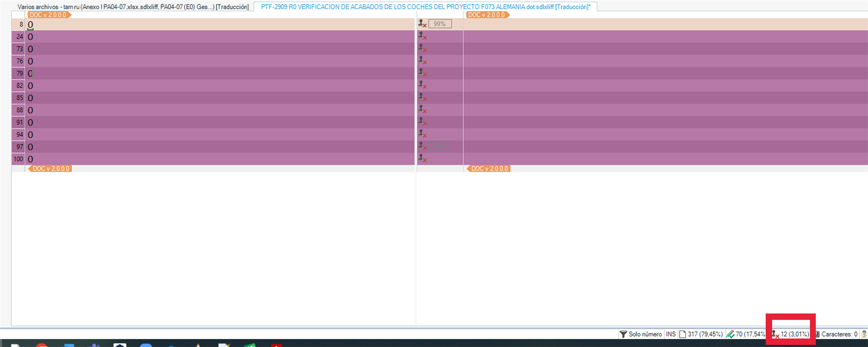Place cursor in target cell of segment 8

665,24
